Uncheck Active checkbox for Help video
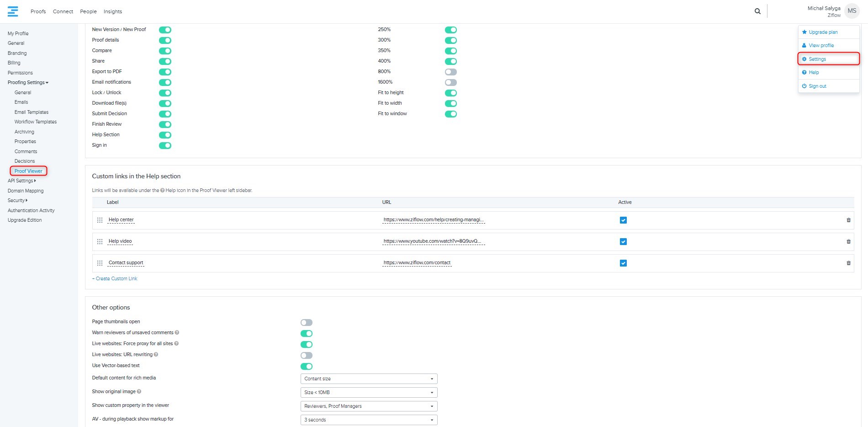Image resolution: width=868 pixels, height=427 pixels. coord(623,242)
